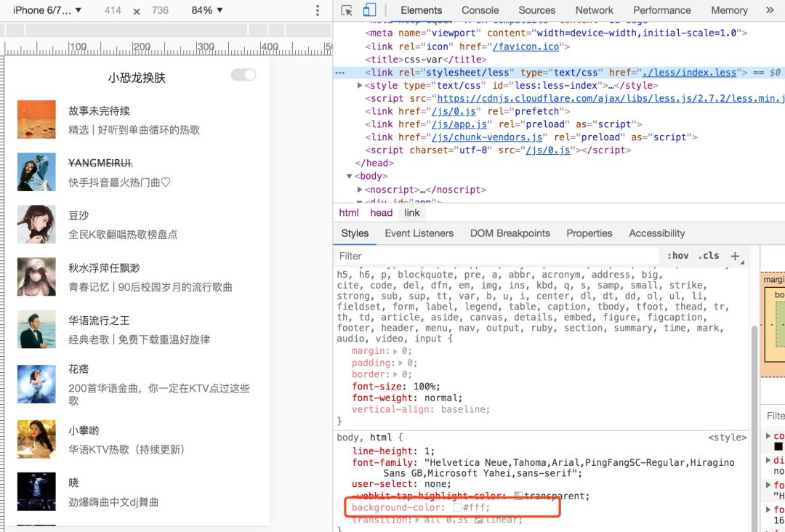Image resolution: width=785 pixels, height=532 pixels.
Task: Click the <style> source link of body rule
Action: pos(727,438)
